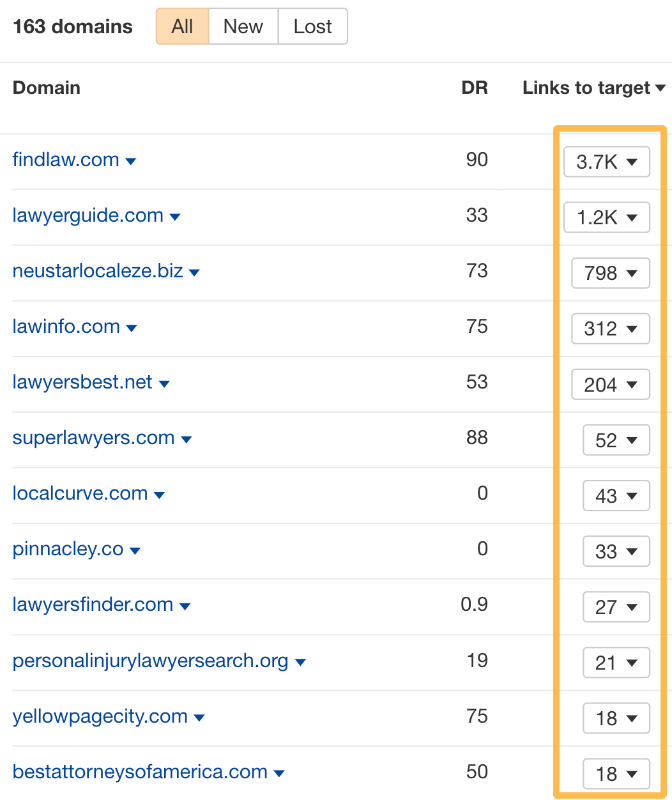This screenshot has width=672, height=800.
Task: Expand the caret next to localcurve.com
Action: pos(160,495)
